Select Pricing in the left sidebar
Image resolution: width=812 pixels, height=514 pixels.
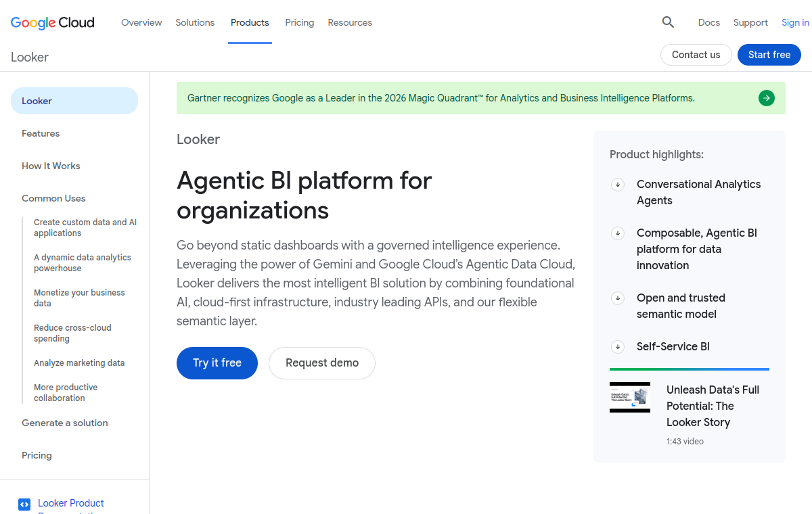pos(37,455)
